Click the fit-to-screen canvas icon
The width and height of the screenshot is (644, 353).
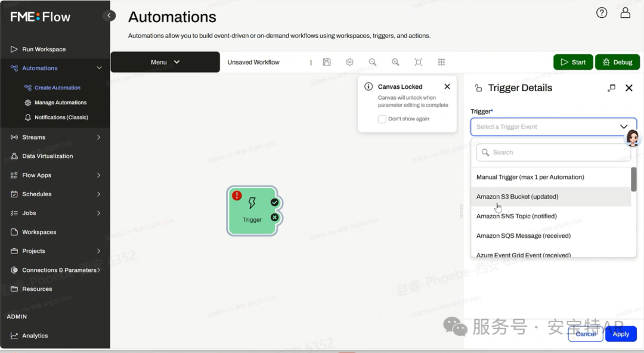pyautogui.click(x=418, y=62)
